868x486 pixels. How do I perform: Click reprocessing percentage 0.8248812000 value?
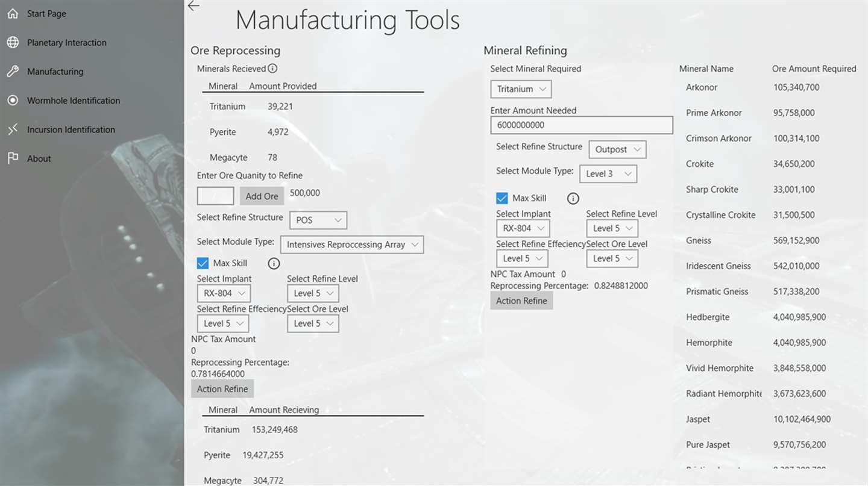click(621, 285)
